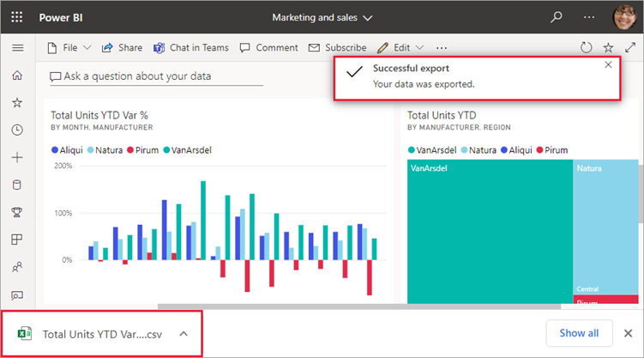644x358 pixels.
Task: Click Ask a question about your data field
Action: click(x=156, y=76)
